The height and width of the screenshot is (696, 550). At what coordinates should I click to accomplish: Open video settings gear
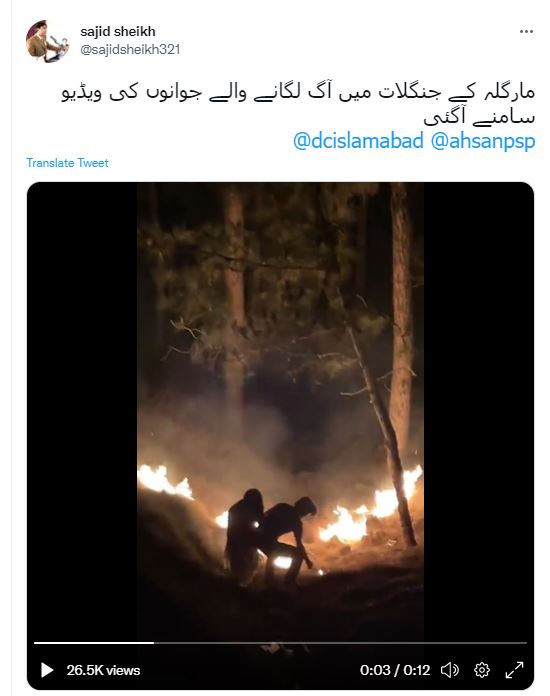pyautogui.click(x=482, y=670)
